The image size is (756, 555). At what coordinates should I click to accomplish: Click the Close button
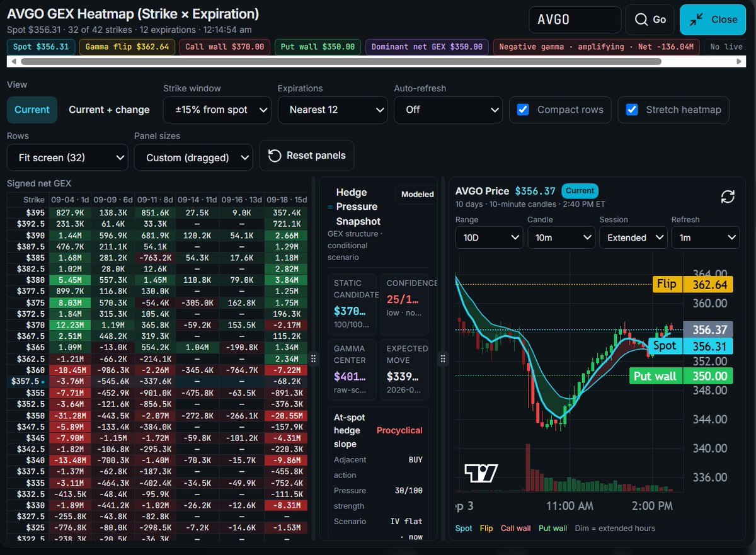click(713, 20)
